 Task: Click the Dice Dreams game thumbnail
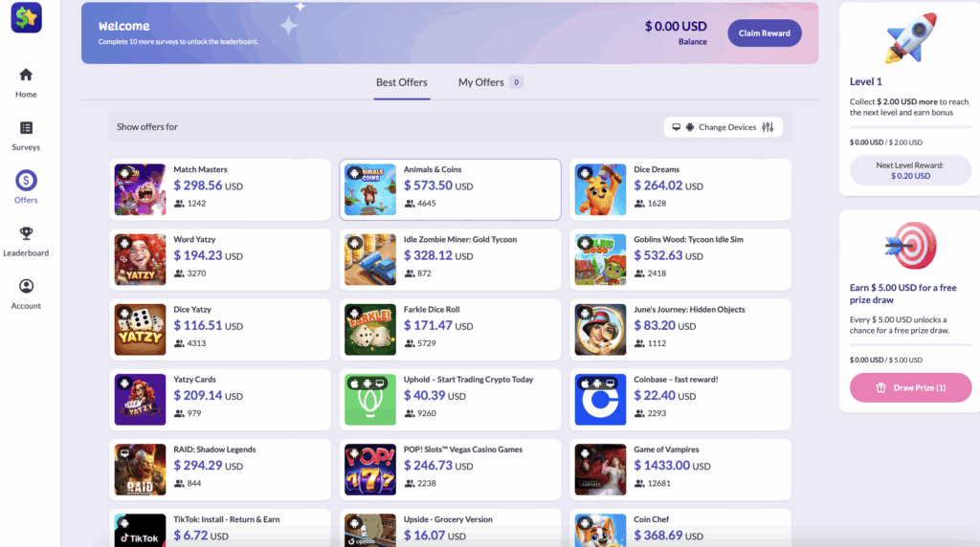pos(600,189)
